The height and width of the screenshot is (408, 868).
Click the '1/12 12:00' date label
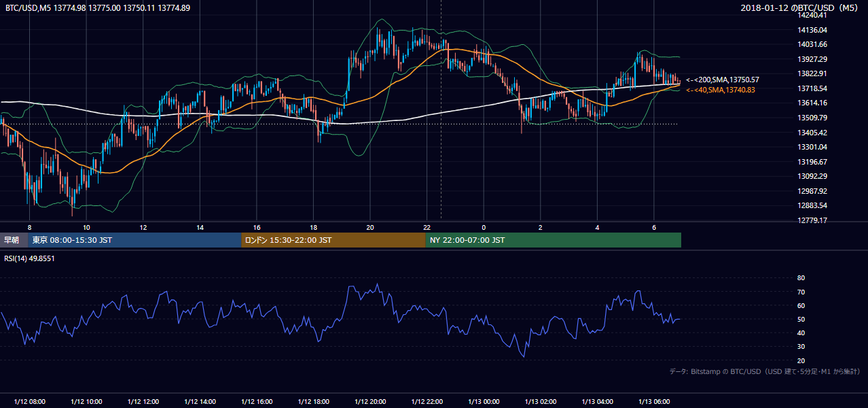point(143,402)
